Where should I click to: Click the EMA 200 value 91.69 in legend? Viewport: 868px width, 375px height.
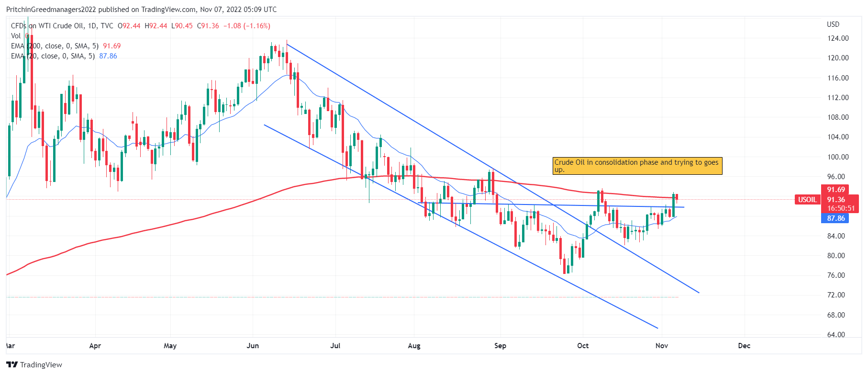[112, 46]
